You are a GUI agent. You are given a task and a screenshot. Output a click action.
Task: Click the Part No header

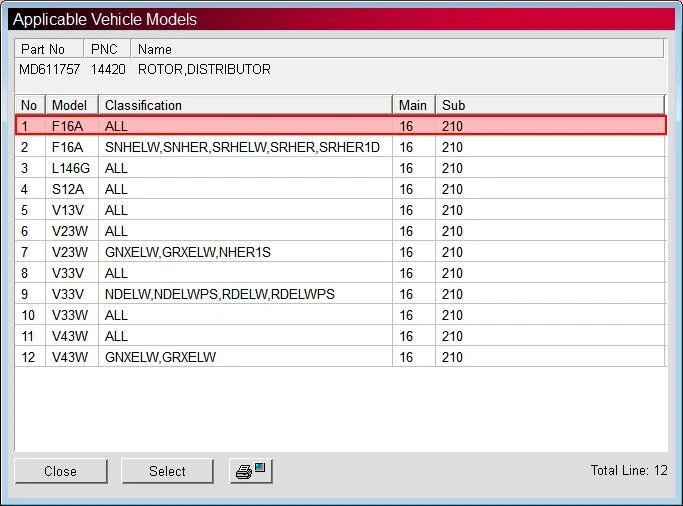point(49,49)
